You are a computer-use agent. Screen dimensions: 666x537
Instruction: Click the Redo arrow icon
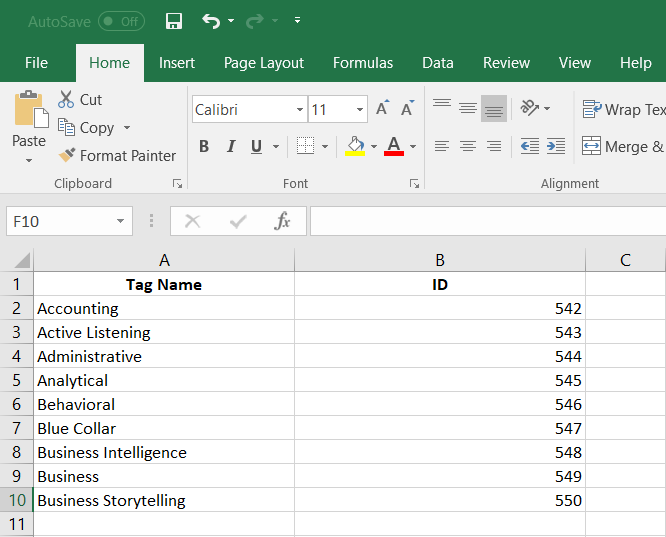(255, 21)
